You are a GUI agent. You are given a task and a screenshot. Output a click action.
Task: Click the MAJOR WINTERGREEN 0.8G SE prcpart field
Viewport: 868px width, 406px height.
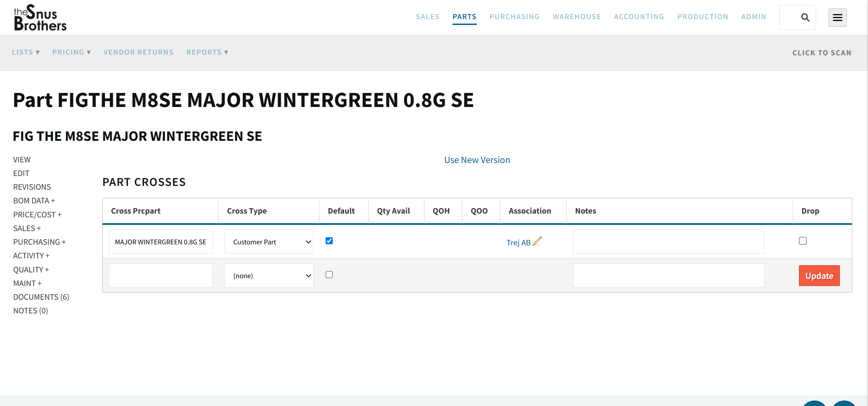(160, 242)
